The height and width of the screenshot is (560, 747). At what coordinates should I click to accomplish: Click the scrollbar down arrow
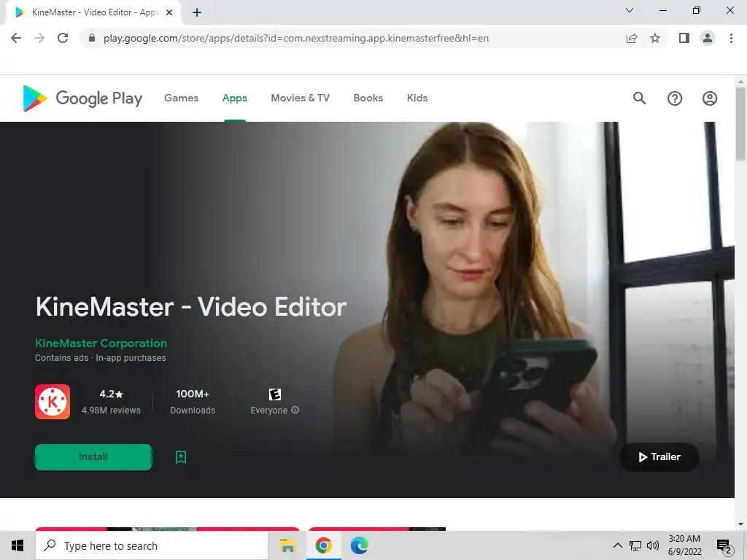[740, 524]
